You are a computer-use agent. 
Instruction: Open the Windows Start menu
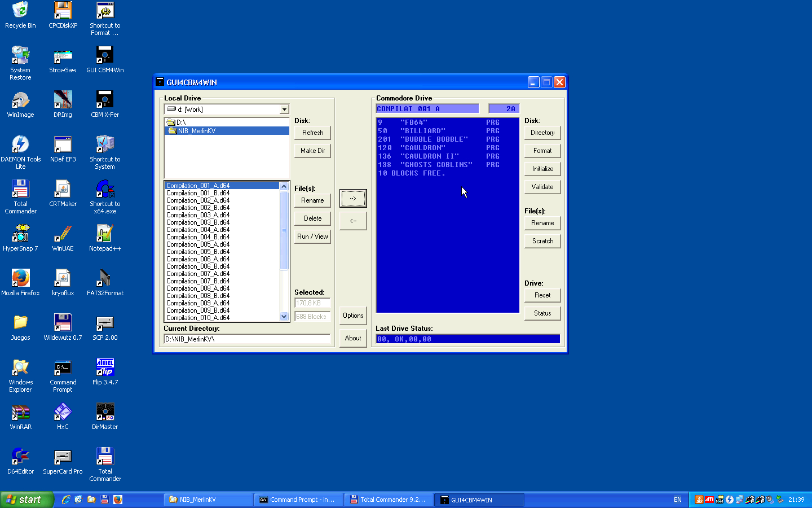coord(27,500)
